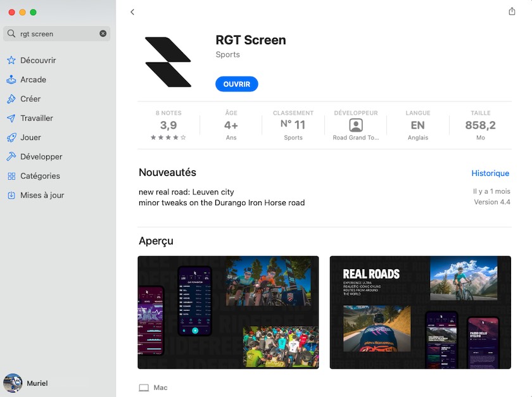Open the first preview screenshot with cyclists
The image size is (532, 397).
[228, 312]
